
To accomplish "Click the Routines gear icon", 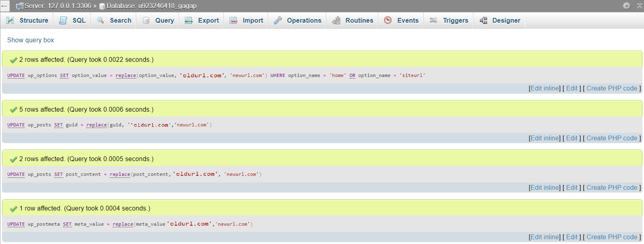I will click(336, 21).
